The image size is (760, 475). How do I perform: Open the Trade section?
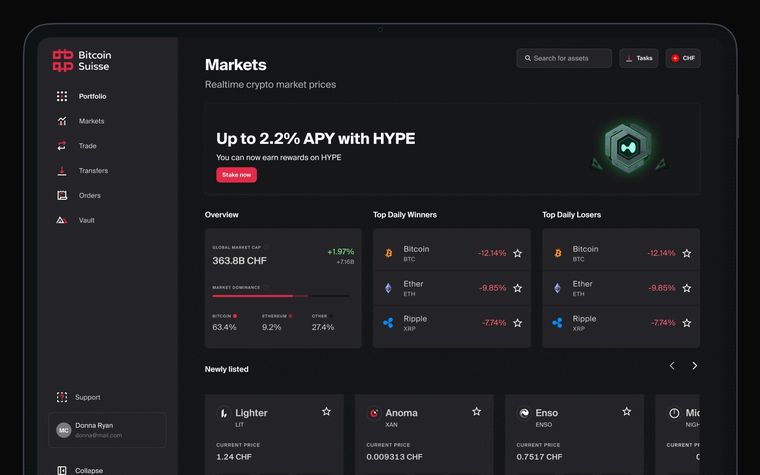88,146
